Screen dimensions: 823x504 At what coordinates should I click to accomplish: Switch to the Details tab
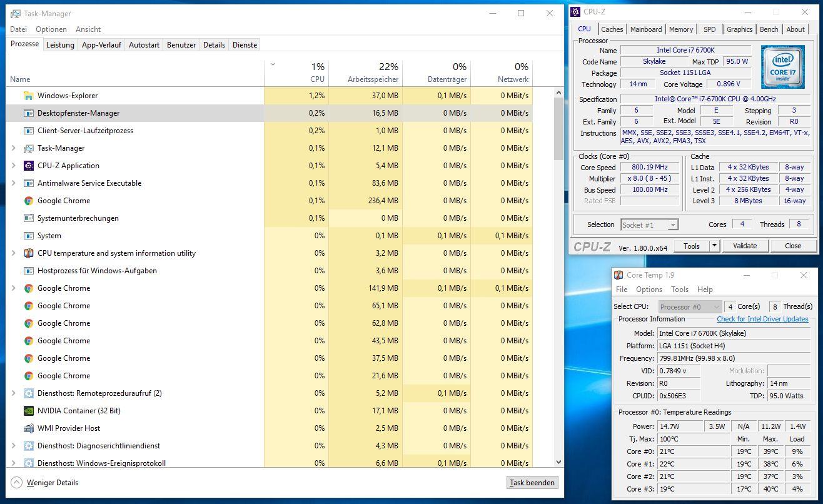214,45
